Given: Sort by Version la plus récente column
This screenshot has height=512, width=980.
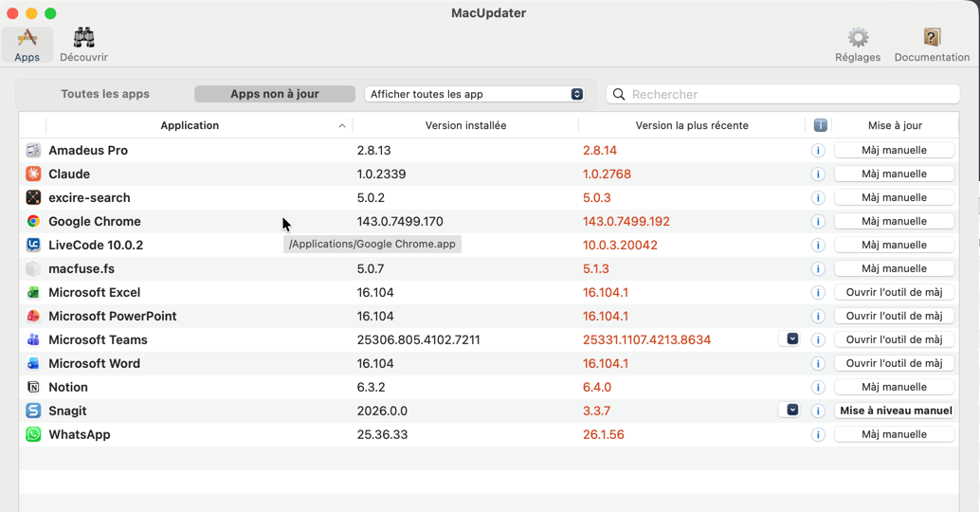Looking at the screenshot, I should (x=691, y=126).
